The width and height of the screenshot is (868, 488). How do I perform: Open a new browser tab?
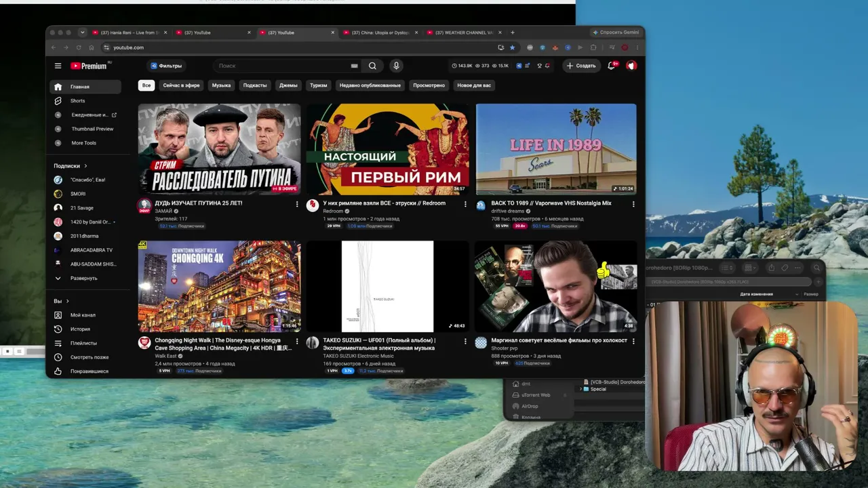pos(512,33)
